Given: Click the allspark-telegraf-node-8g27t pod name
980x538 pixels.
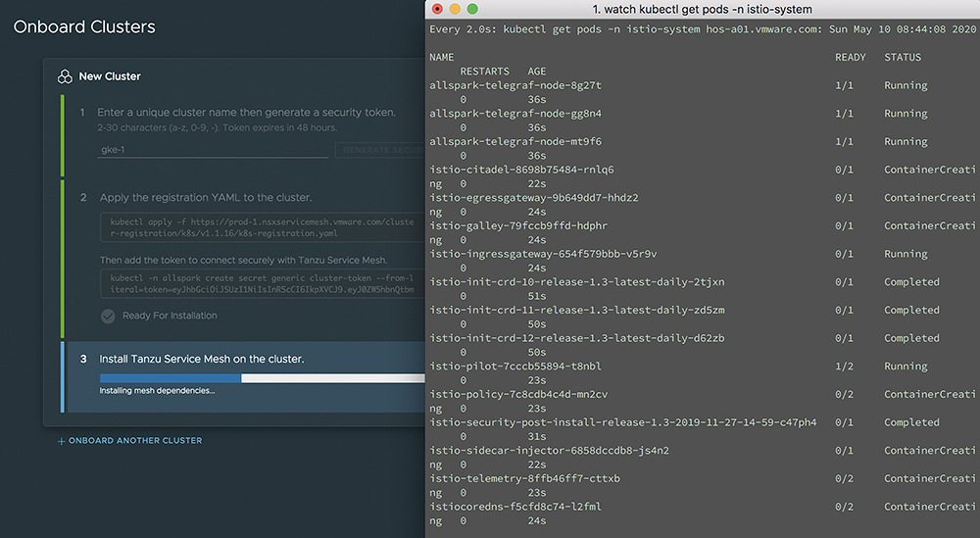Looking at the screenshot, I should [515, 85].
